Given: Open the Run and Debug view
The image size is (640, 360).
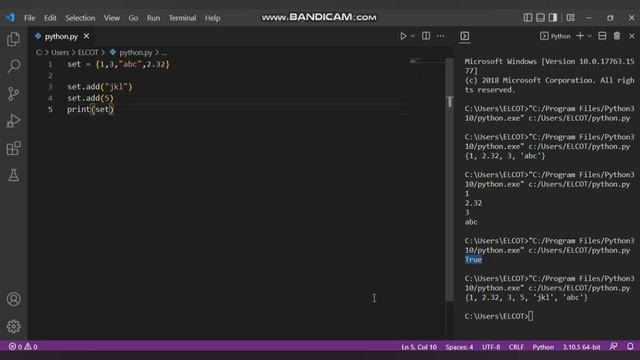Looking at the screenshot, I should [x=13, y=121].
